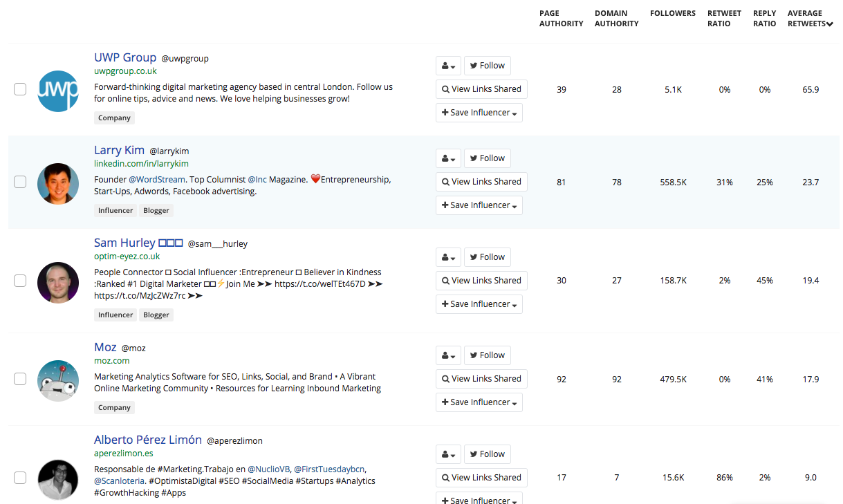This screenshot has width=843, height=504.
Task: Click the UWP Group logo avatar
Action: [58, 91]
